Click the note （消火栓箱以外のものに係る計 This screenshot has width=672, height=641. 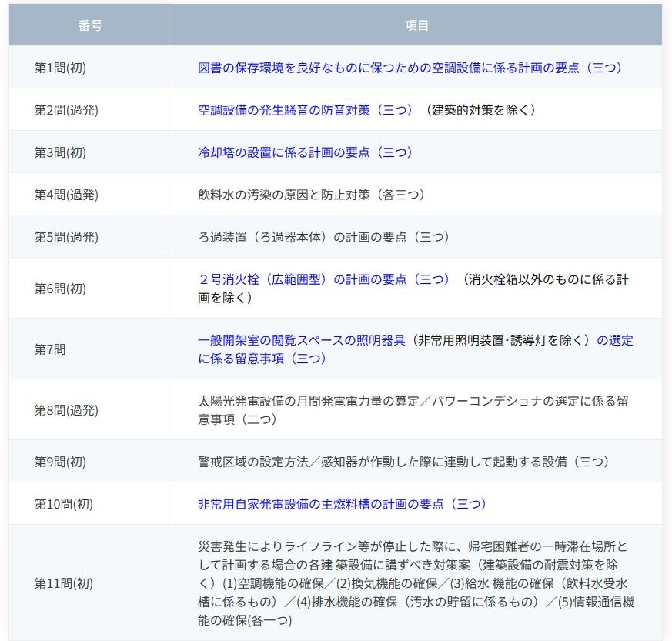(x=546, y=279)
